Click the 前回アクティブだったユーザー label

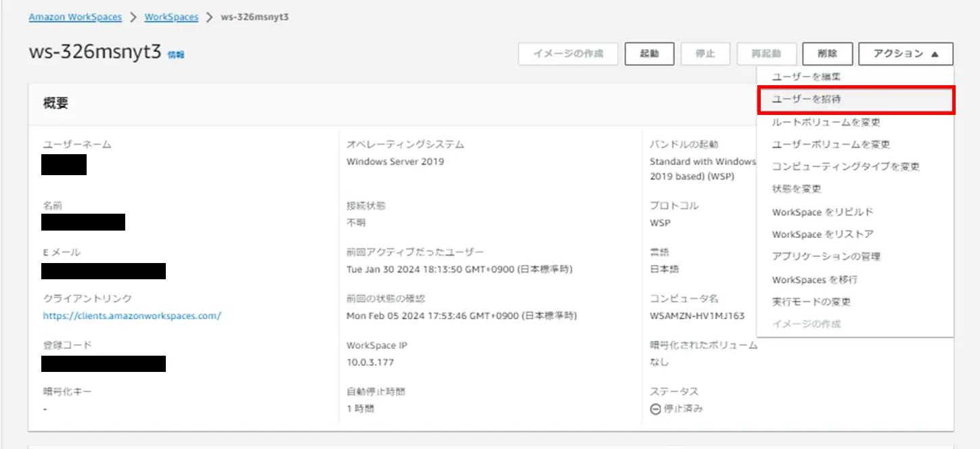415,252
